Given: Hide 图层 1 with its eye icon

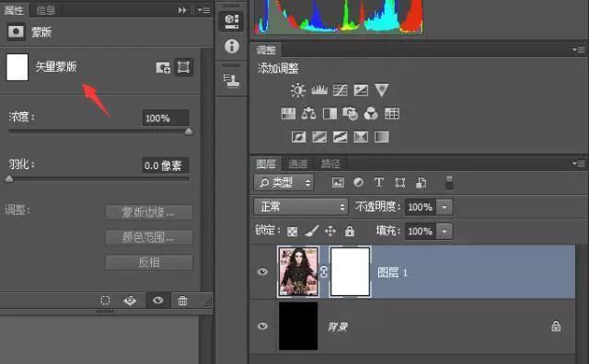Looking at the screenshot, I should pyautogui.click(x=262, y=271).
